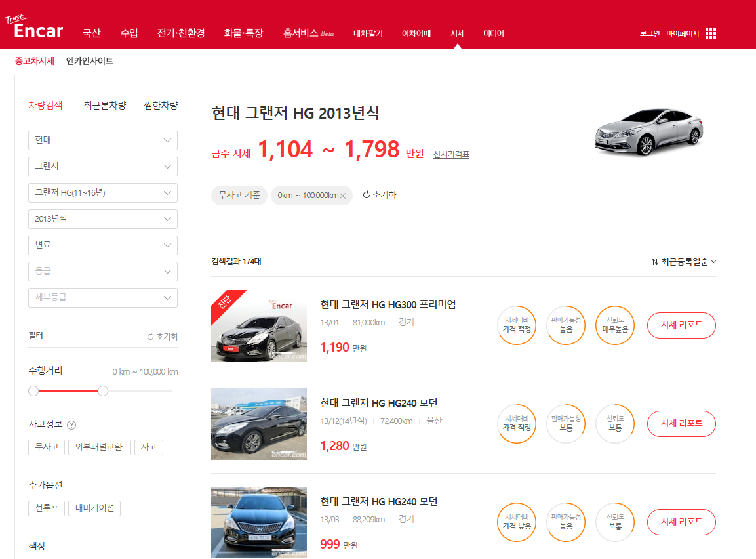Viewport: 756px width, 559px height.
Task: Open 시세 리포트 for 1,280만원 HG240 모던
Action: (681, 423)
